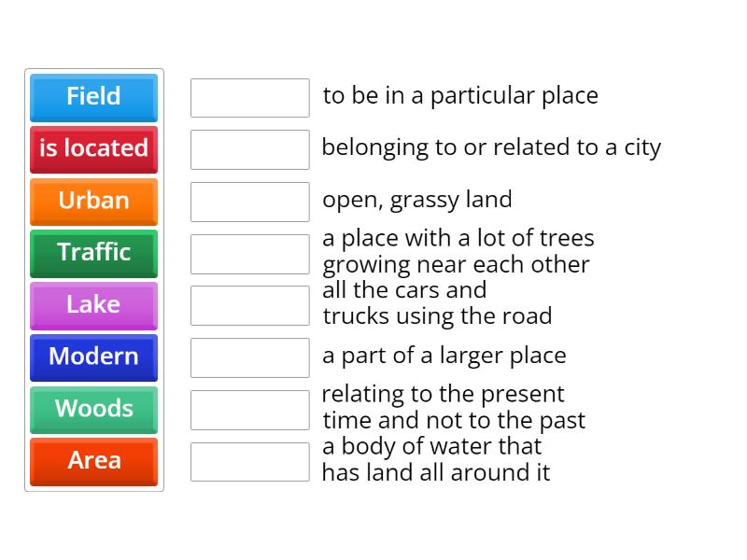
Task: Click the text 'to be in a particular place'
Action: 460,96
